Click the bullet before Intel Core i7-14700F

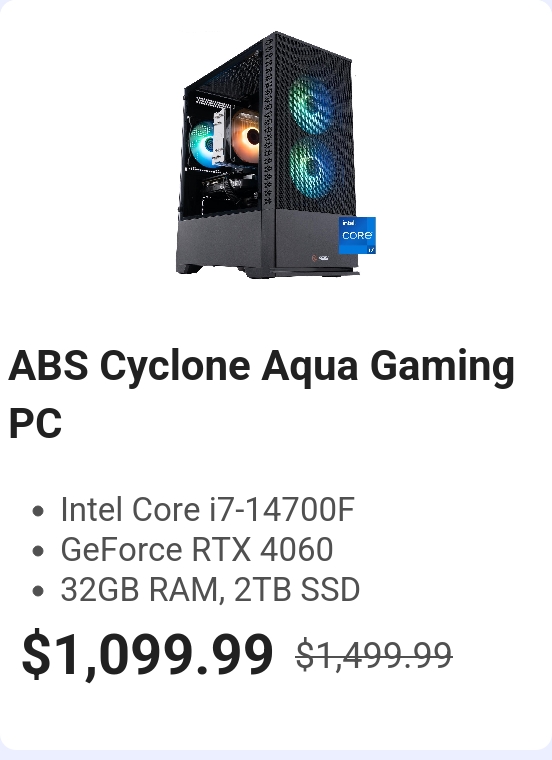(38, 511)
